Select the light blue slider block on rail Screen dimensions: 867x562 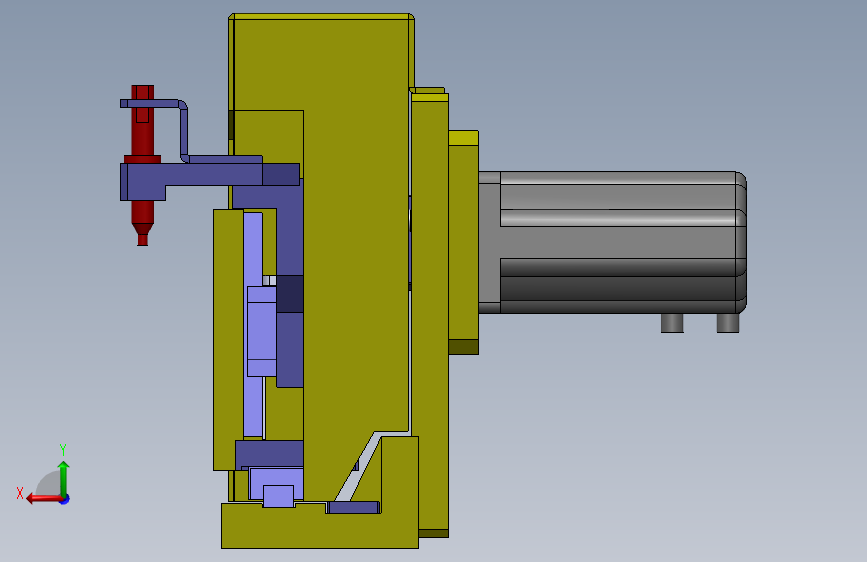pos(262,331)
